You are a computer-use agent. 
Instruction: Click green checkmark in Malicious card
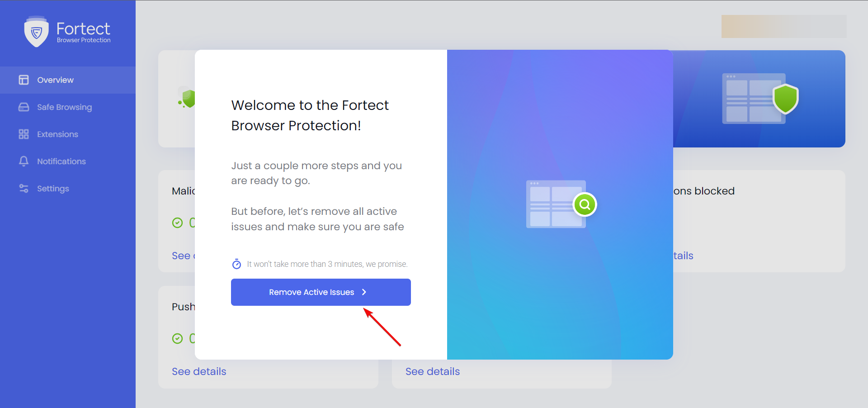point(177,223)
